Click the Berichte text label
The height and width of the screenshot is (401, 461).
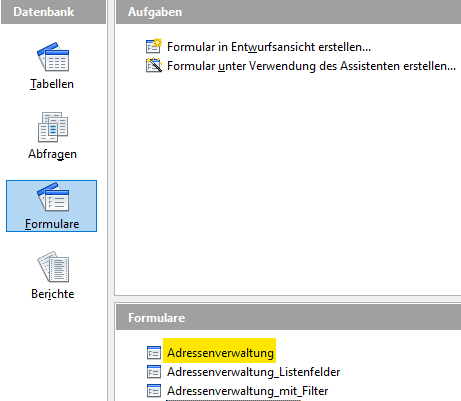[x=53, y=294]
